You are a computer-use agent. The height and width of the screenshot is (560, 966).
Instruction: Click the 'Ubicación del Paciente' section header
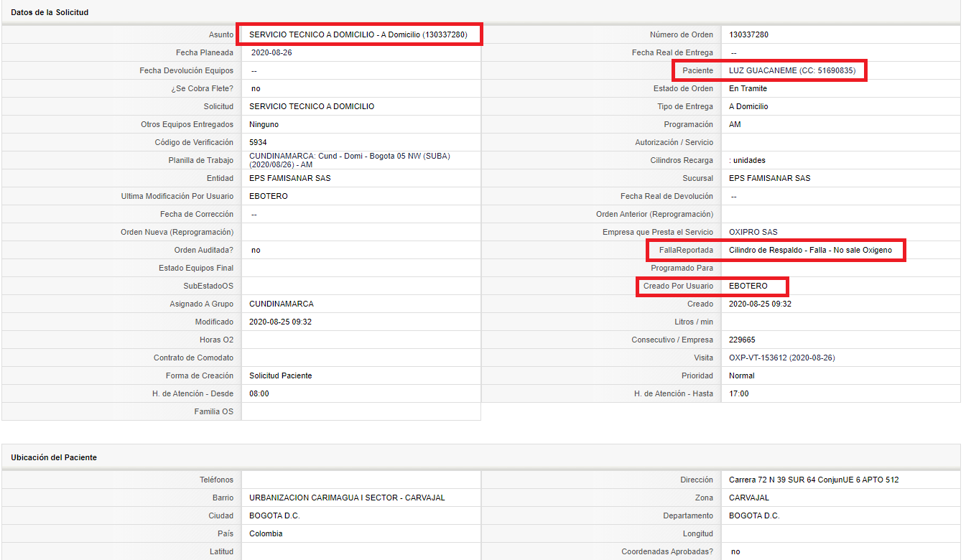(54, 457)
